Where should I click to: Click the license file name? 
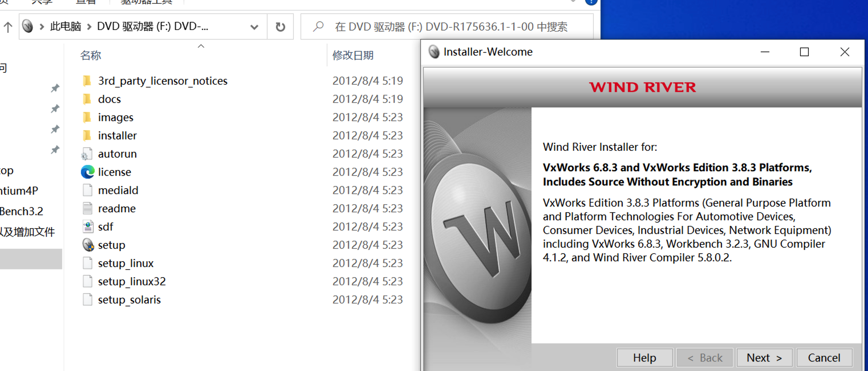(x=115, y=172)
